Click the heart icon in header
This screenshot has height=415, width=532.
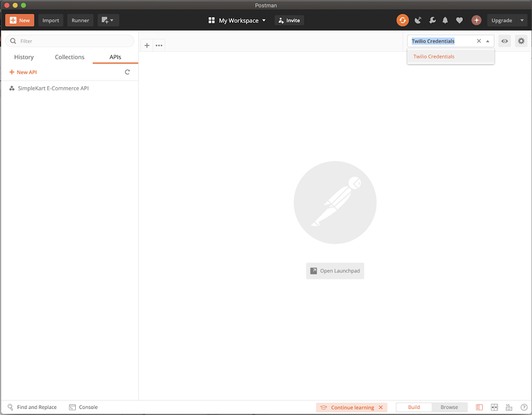[460, 20]
